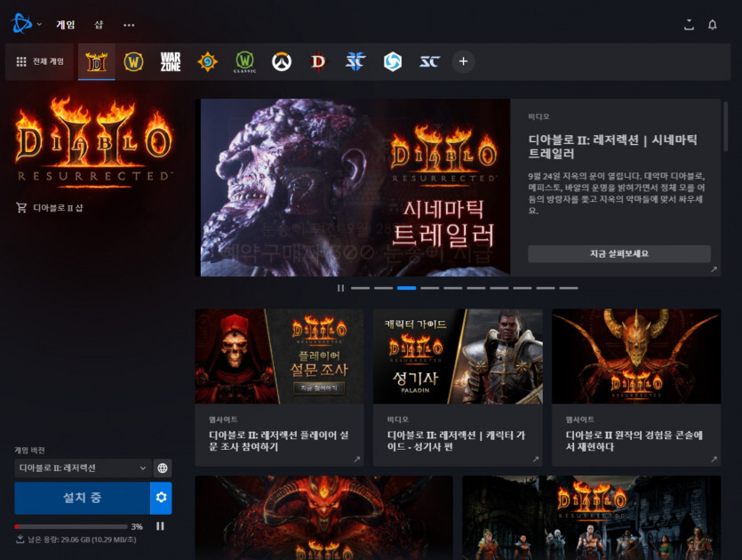Click the 설치 중 install button
Screen dimensions: 742x560
(83, 498)
